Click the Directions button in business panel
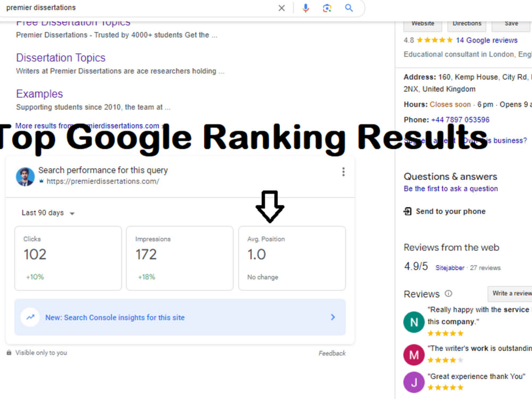 pyautogui.click(x=467, y=24)
